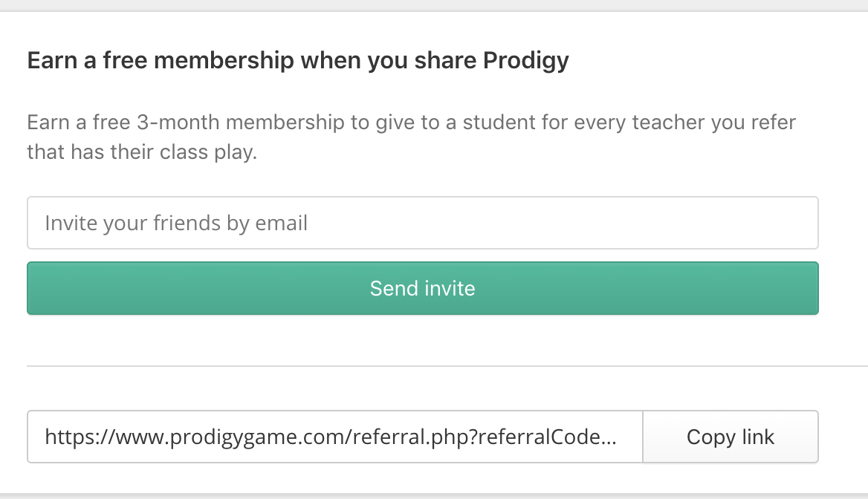Focus the Invite your friends by email field
Image resolution: width=868 pixels, height=499 pixels.
422,223
